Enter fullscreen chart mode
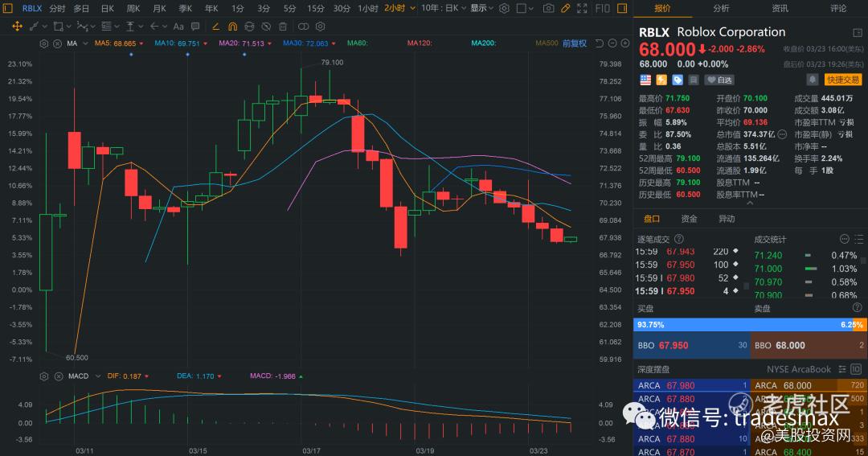Image resolution: width=868 pixels, height=456 pixels. (582, 8)
